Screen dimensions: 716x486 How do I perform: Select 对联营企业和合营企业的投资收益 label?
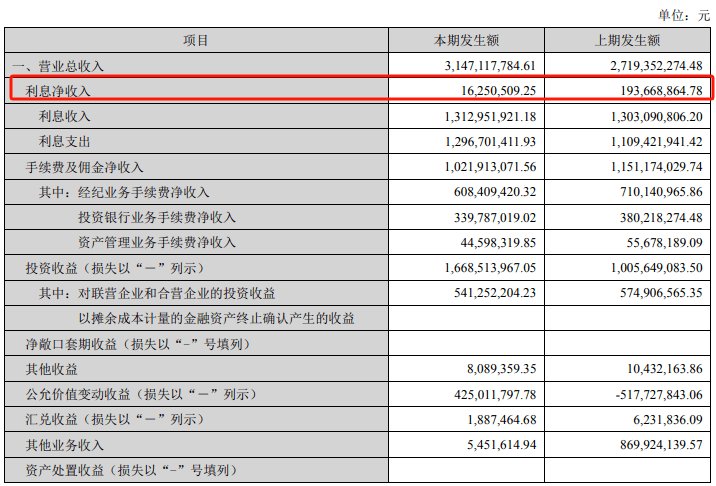(177, 293)
